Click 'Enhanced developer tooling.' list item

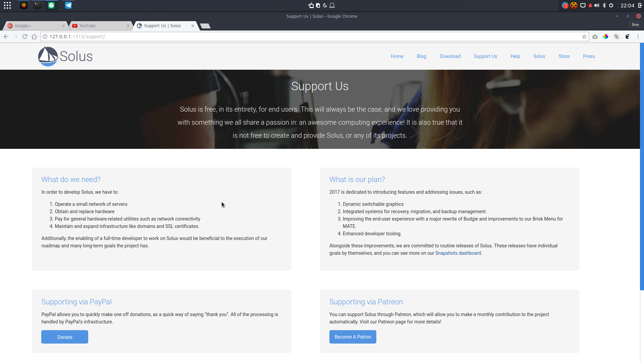click(372, 234)
